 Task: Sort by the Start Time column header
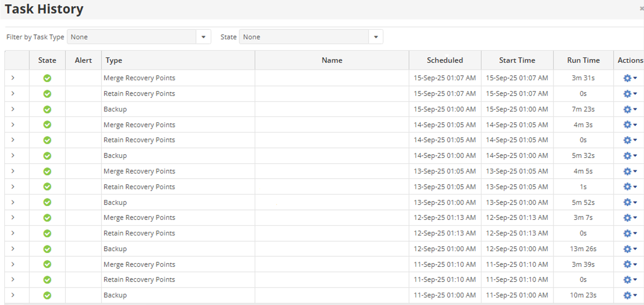tap(517, 60)
